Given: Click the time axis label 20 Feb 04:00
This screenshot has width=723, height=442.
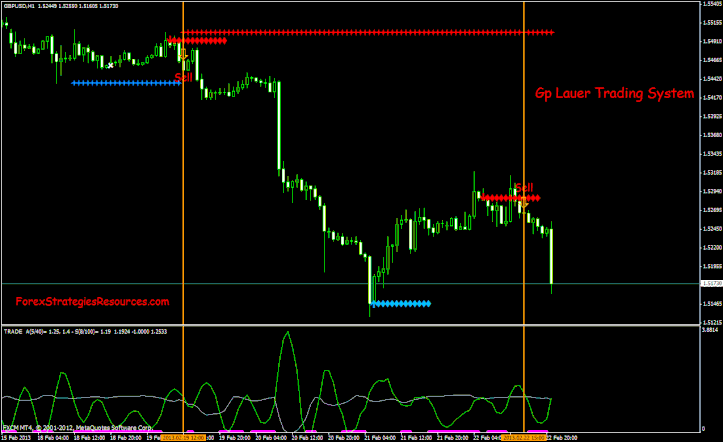Looking at the screenshot, I should (271, 437).
